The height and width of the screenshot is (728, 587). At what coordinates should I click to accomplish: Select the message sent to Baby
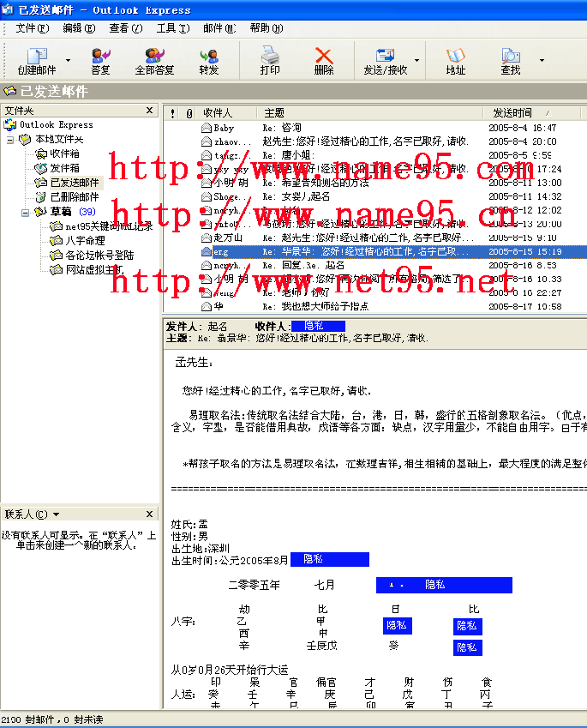click(x=375, y=128)
